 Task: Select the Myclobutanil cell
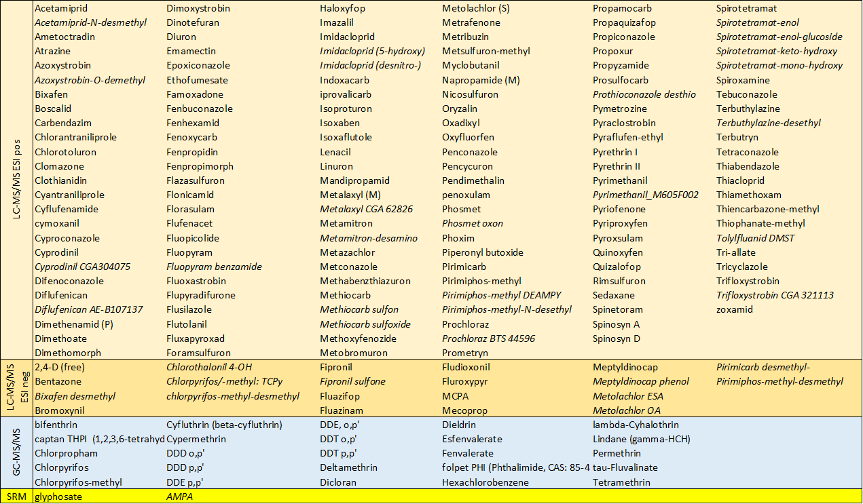471,65
